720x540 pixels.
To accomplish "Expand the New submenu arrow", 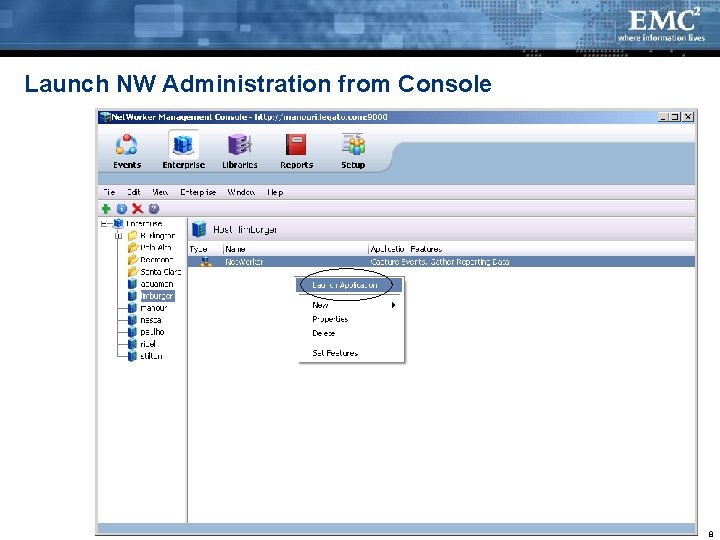I will [x=394, y=305].
